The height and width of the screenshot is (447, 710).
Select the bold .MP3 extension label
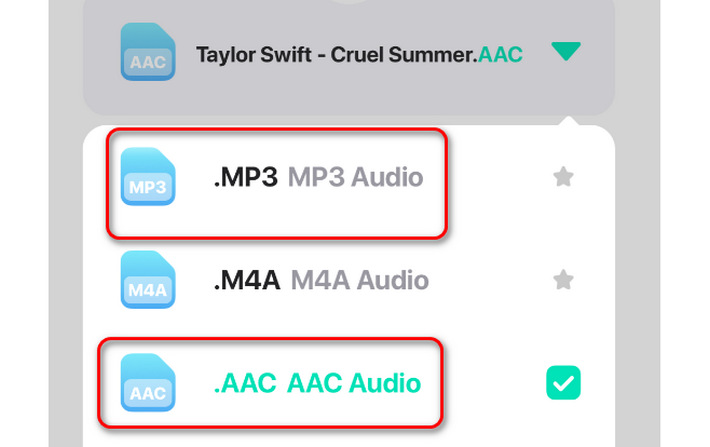click(246, 178)
